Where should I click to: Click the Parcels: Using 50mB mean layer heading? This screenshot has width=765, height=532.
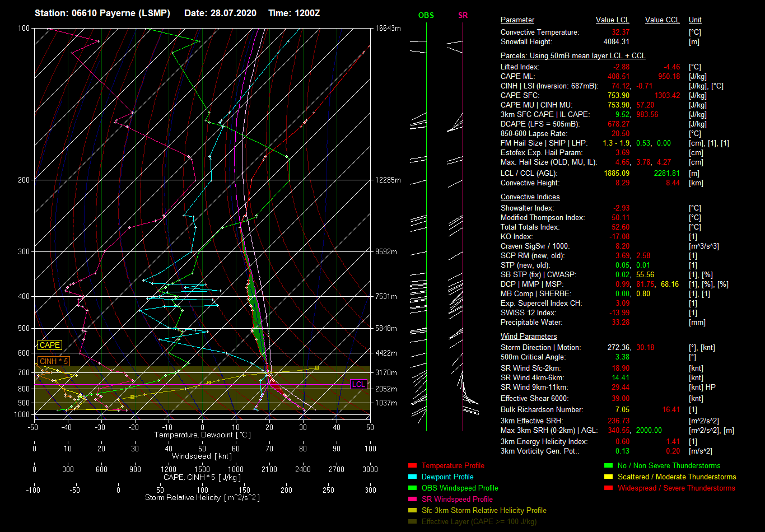click(573, 56)
